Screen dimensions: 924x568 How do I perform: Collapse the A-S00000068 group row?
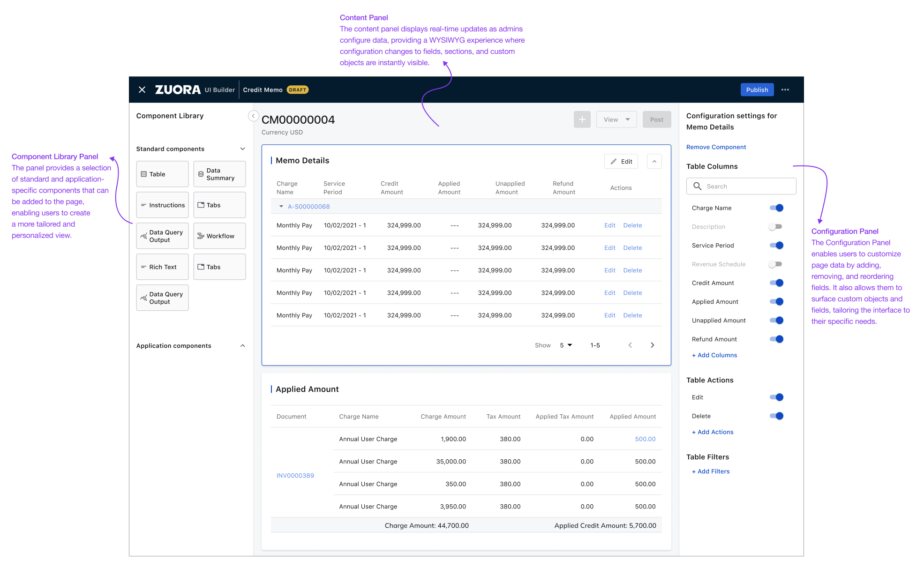point(281,206)
